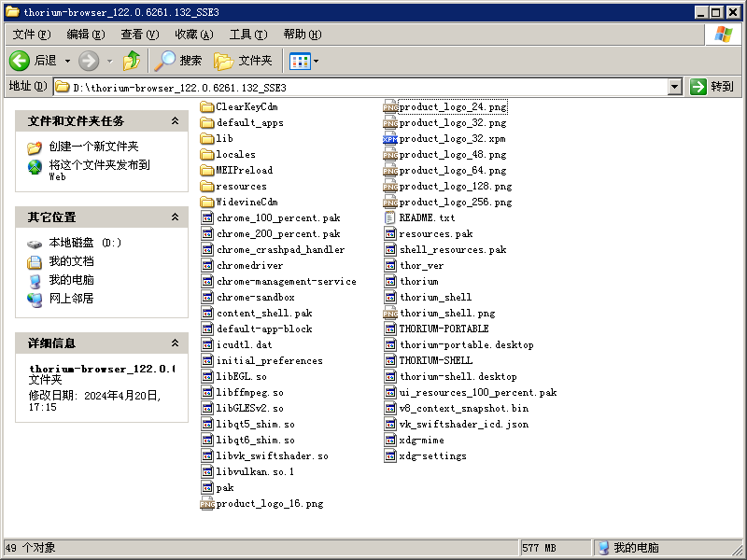Viewport: 747px width, 560px height.
Task: Collapse the 详细信息 panel
Action: click(x=175, y=343)
